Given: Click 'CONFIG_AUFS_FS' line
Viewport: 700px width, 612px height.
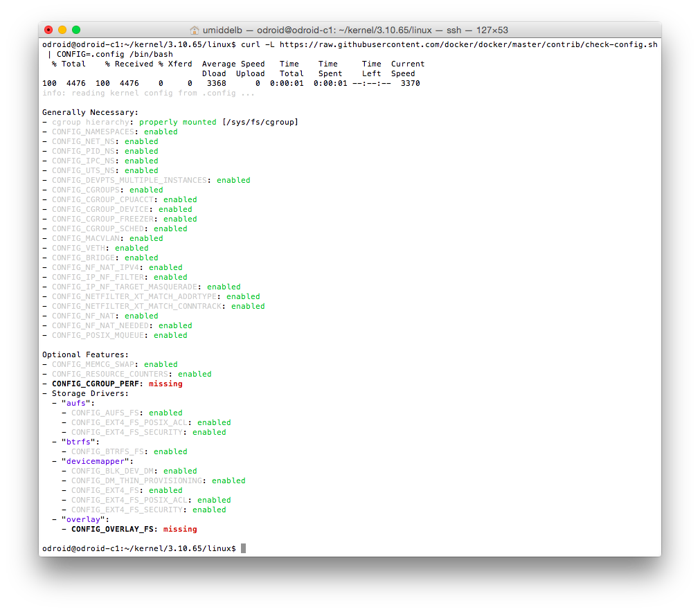Looking at the screenshot, I should point(123,413).
